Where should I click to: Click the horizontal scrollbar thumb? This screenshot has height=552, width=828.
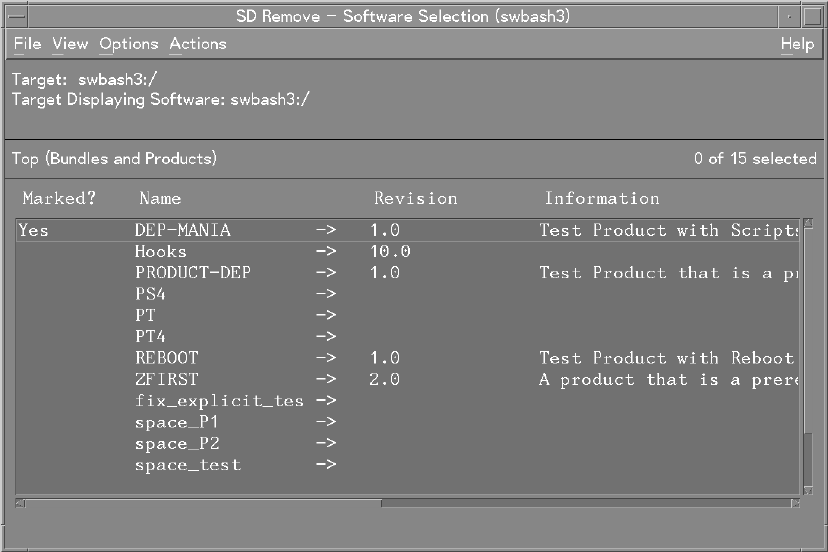pos(200,502)
